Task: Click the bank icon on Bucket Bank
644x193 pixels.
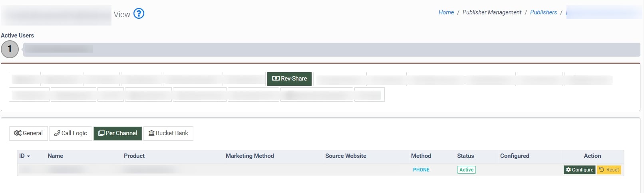Action: 151,133
